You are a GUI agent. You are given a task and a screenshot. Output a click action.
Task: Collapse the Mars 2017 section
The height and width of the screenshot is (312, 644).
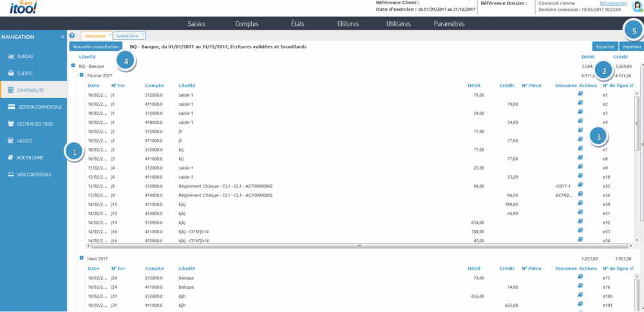point(81,258)
